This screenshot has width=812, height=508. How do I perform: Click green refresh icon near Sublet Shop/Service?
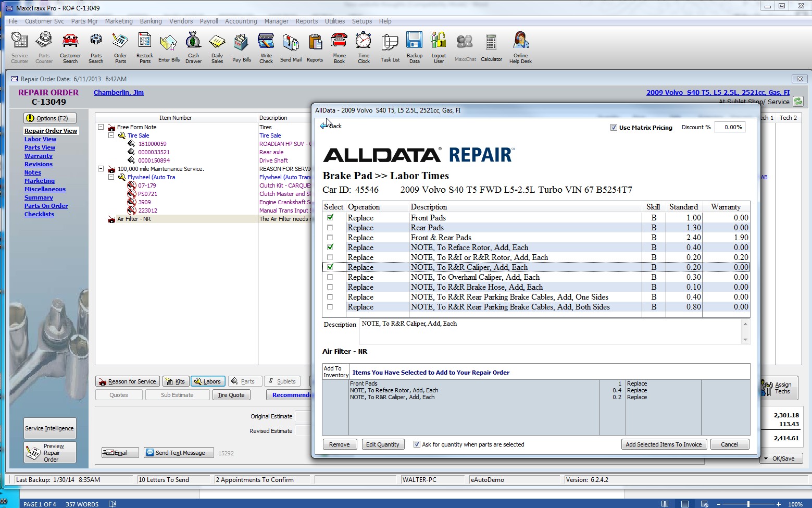pos(797,102)
